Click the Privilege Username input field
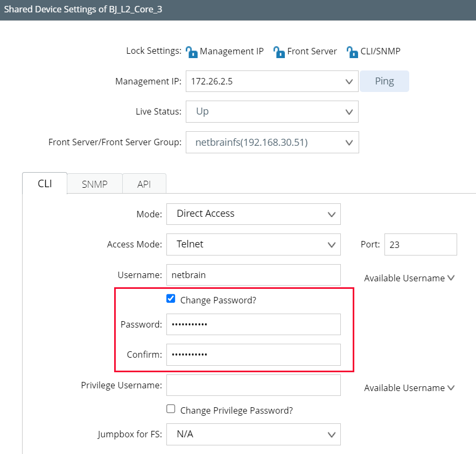 coord(253,385)
